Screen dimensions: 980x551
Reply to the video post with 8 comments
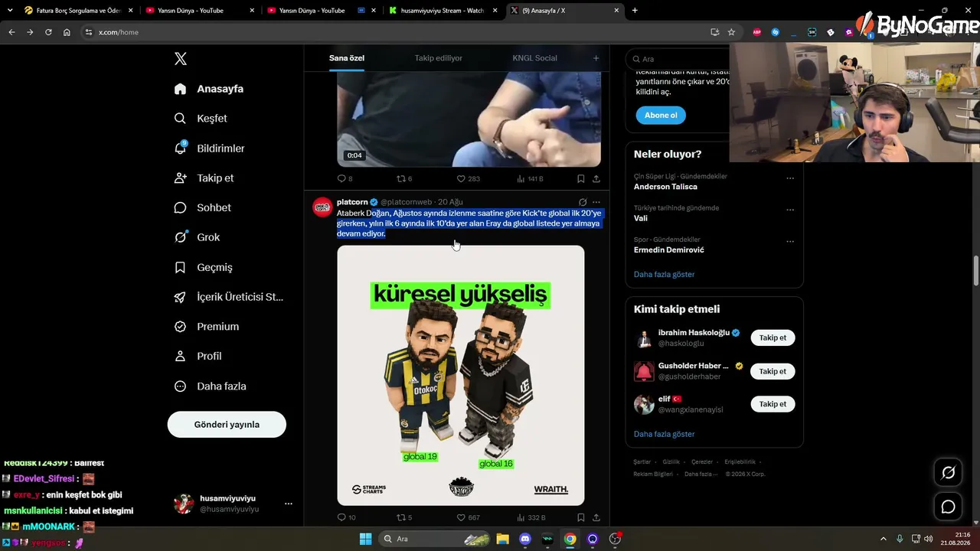point(341,178)
